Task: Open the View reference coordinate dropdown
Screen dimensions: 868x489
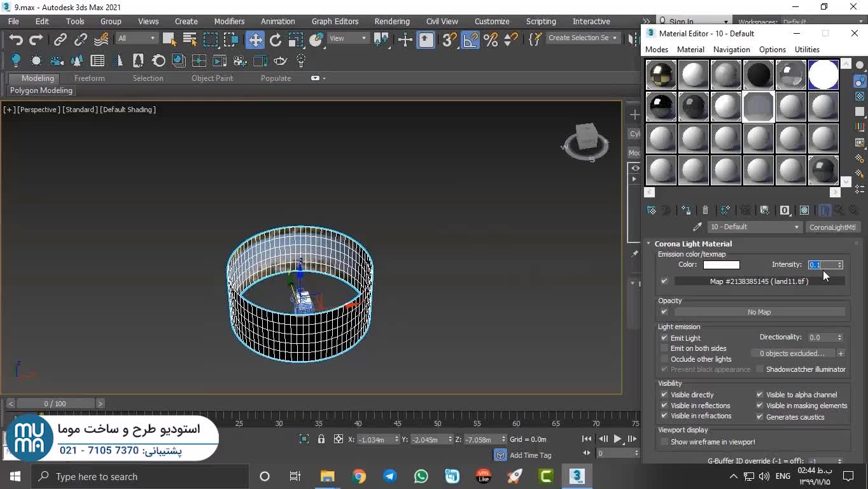Action: point(348,38)
